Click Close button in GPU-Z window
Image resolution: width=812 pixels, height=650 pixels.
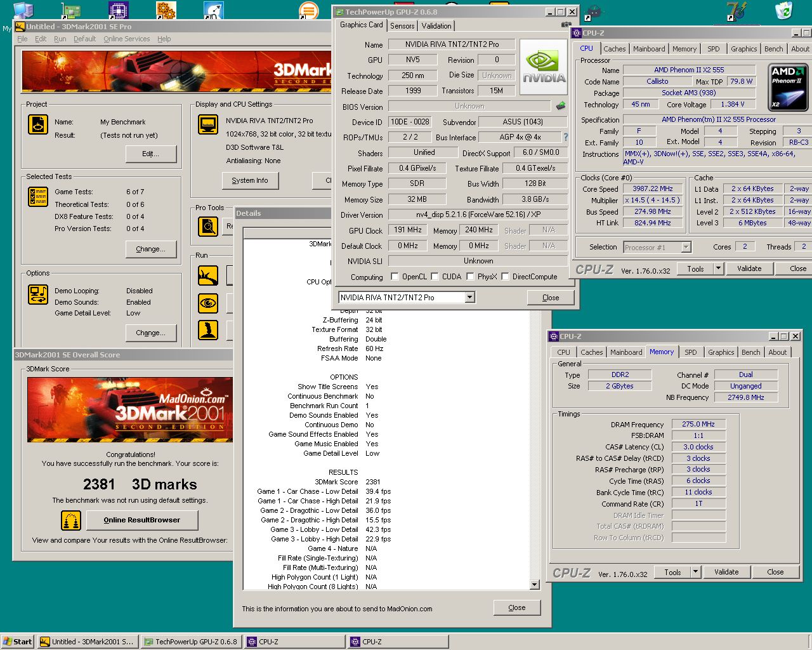coord(551,298)
